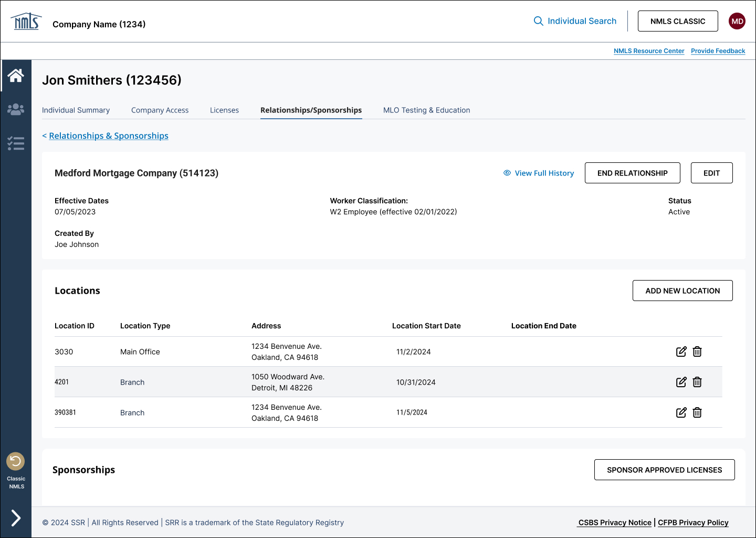Delete the Main Office location 3030

pos(697,351)
